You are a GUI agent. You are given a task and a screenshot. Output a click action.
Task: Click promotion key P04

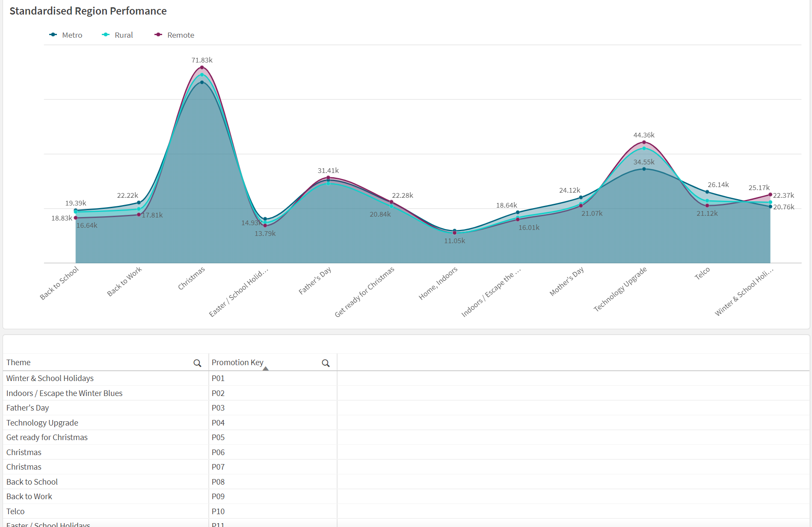(x=218, y=423)
